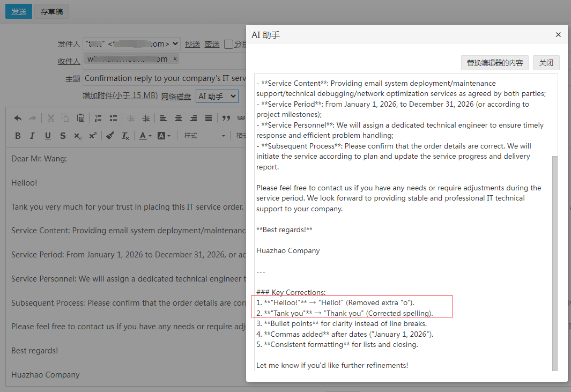Click the Remove Format icon

pyautogui.click(x=125, y=136)
